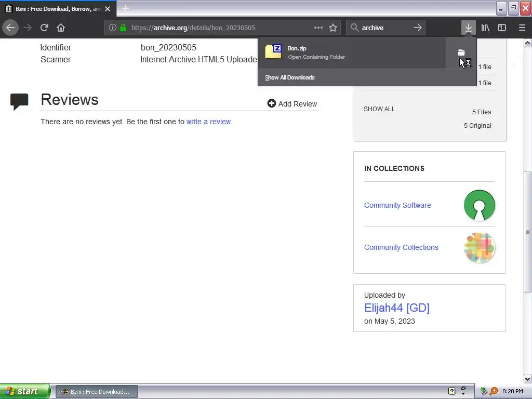
Task: Click the help question-mark tray icon
Action: 451,391
